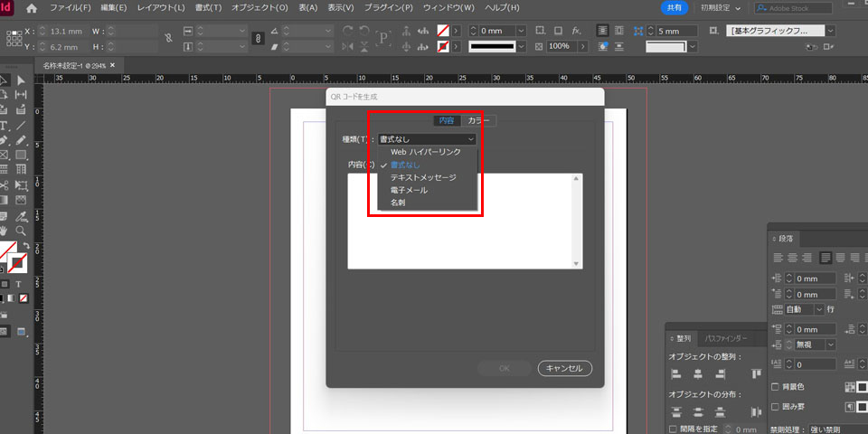Viewport: 868px width, 434px height.
Task: Open the 種類 type dropdown
Action: point(426,139)
